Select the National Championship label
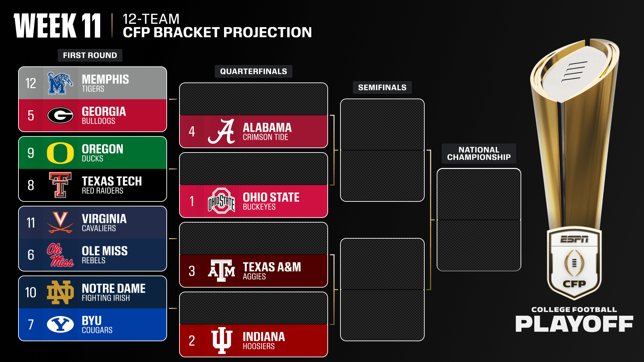This screenshot has width=644, height=362. (x=479, y=154)
